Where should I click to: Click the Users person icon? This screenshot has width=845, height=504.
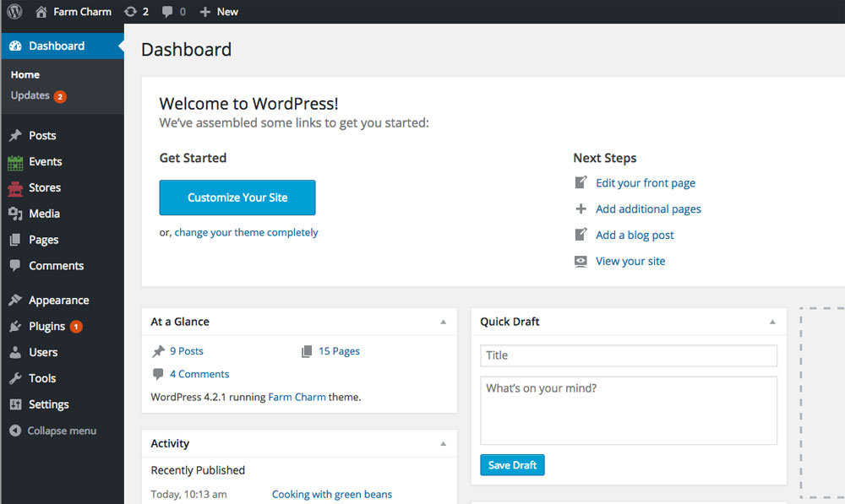click(x=15, y=352)
